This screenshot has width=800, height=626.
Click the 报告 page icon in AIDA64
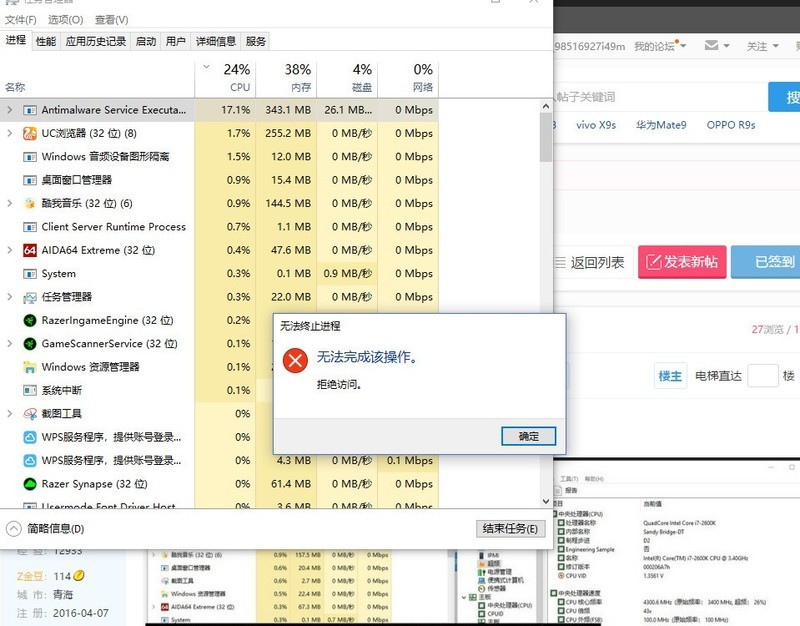[559, 490]
